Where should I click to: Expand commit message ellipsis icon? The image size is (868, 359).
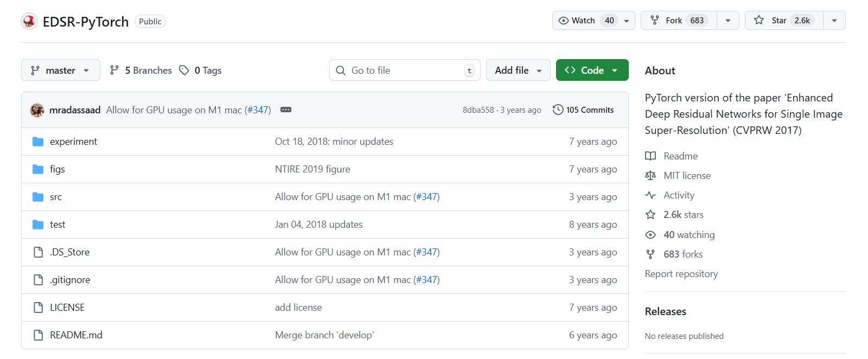286,110
